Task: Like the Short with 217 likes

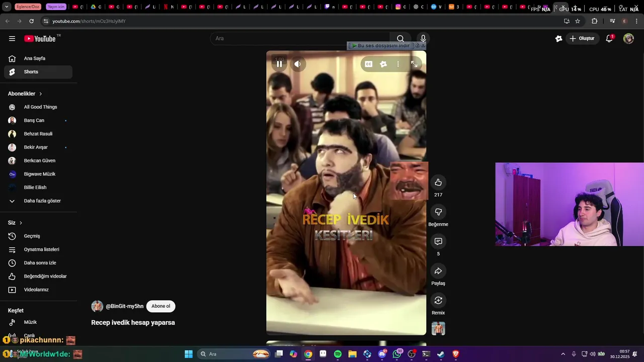Action: 438,183
